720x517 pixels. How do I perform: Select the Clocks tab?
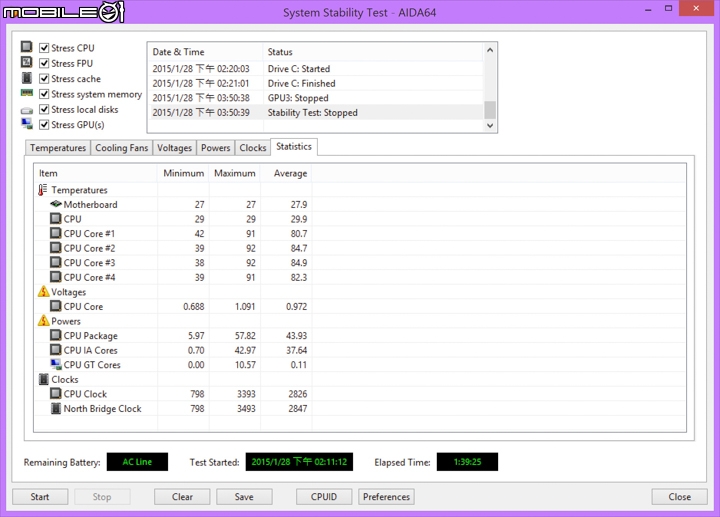(253, 148)
